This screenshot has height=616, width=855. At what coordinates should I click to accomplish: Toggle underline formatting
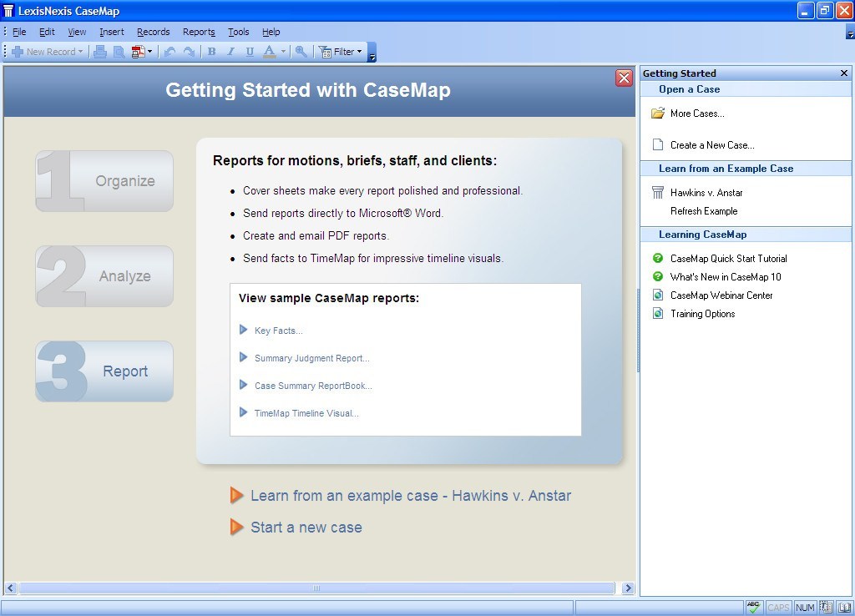pyautogui.click(x=249, y=51)
